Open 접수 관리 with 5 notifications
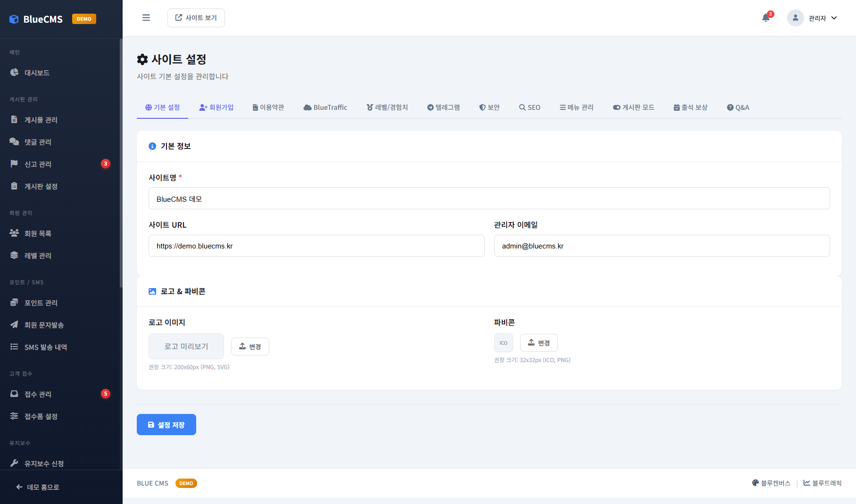The width and height of the screenshot is (856, 504). click(x=39, y=394)
